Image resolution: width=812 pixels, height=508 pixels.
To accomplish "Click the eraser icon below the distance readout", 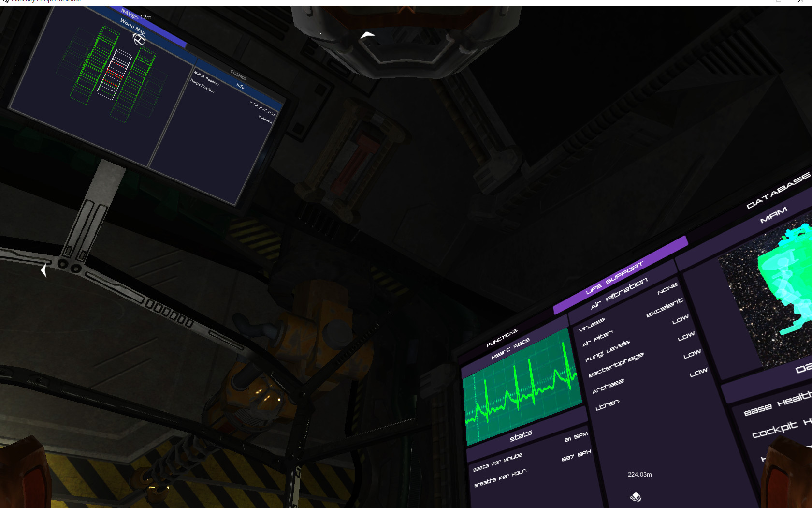I will [x=635, y=496].
